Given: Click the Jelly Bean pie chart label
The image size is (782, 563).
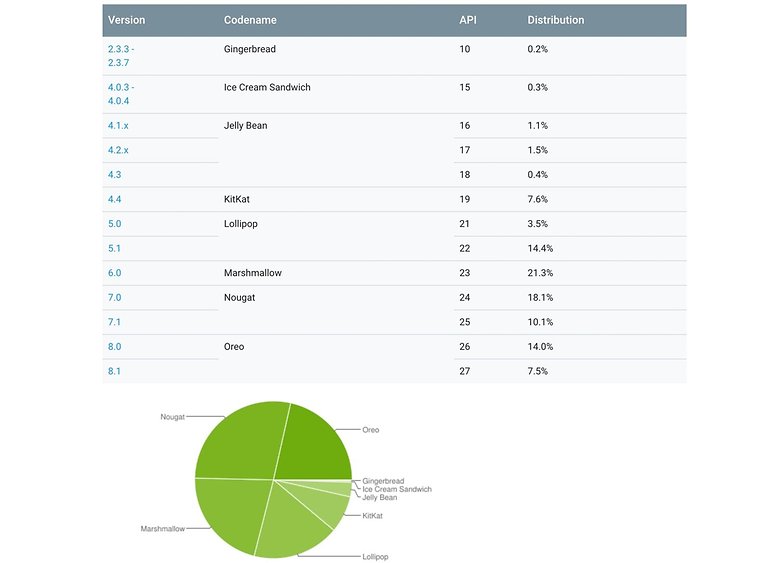Looking at the screenshot, I should 380,497.
